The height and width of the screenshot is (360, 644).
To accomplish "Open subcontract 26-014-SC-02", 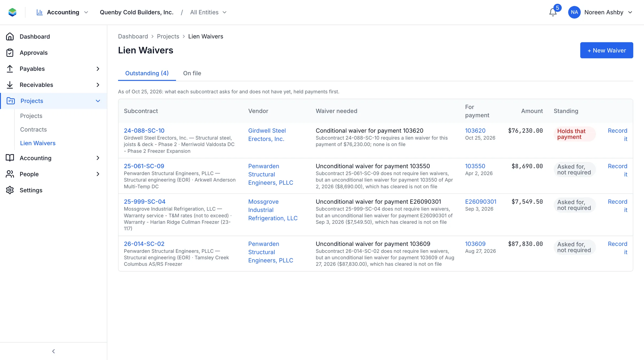I will click(144, 244).
